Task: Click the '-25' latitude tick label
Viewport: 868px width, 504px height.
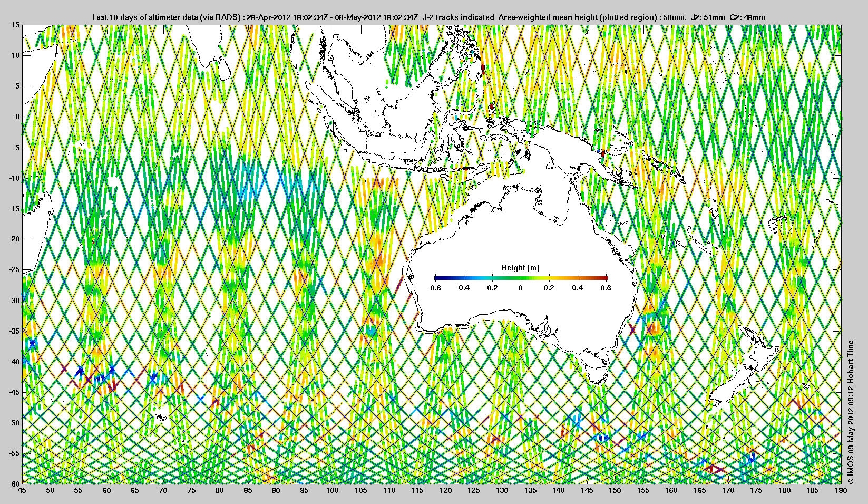Action: point(14,270)
